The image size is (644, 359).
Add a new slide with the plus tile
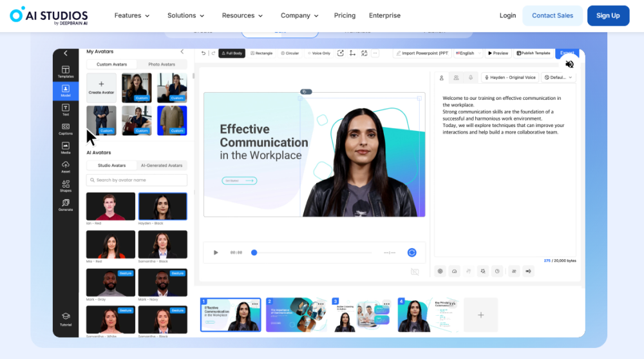(x=480, y=315)
